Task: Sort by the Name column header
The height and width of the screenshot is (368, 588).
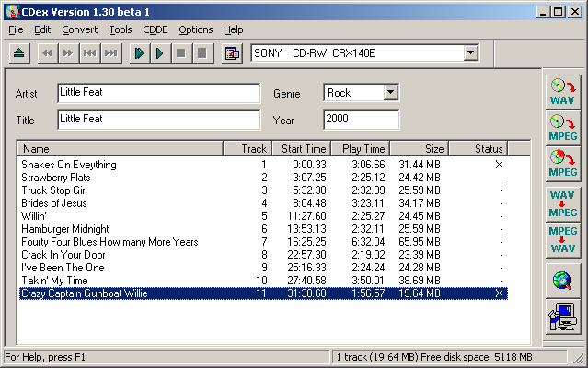Action: (121, 149)
